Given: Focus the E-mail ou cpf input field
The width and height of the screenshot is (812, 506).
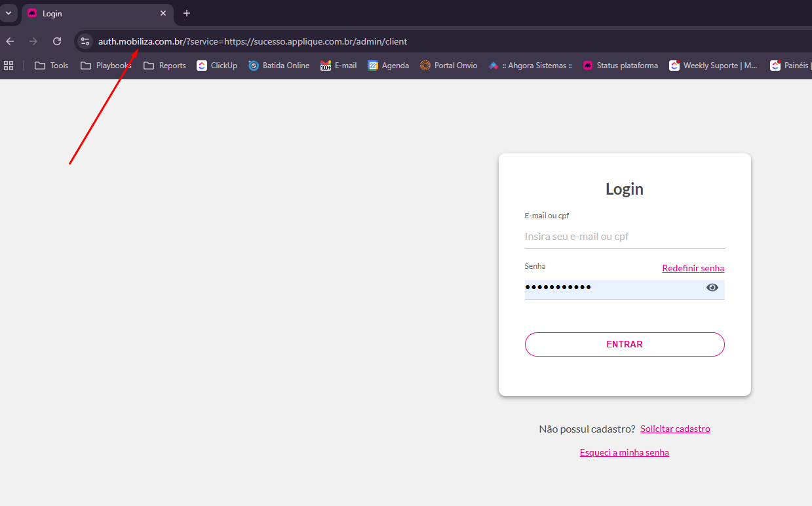Looking at the screenshot, I should 624,237.
